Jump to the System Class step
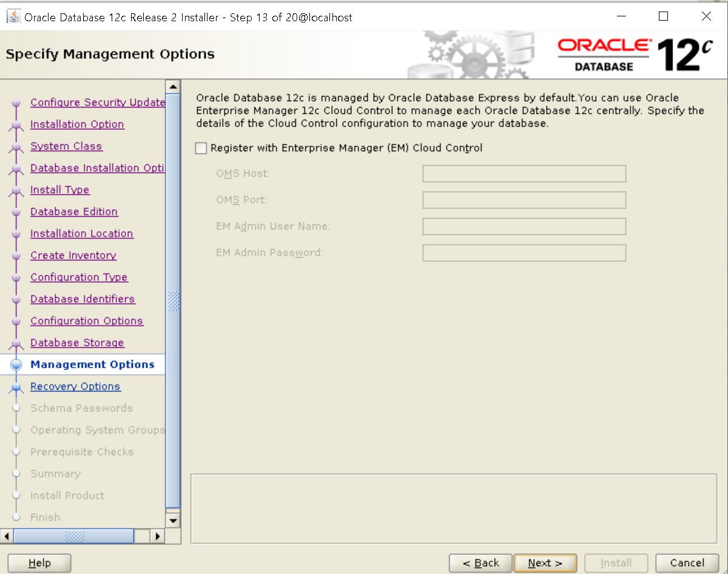 [66, 146]
